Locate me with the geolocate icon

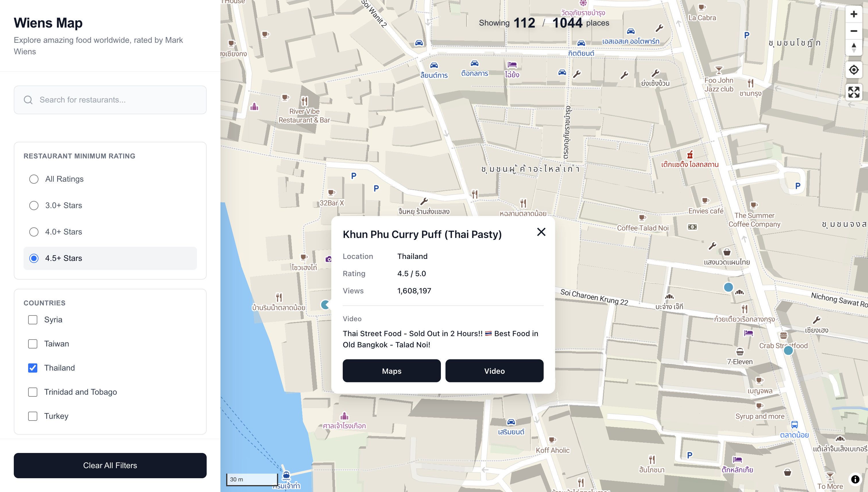point(853,70)
